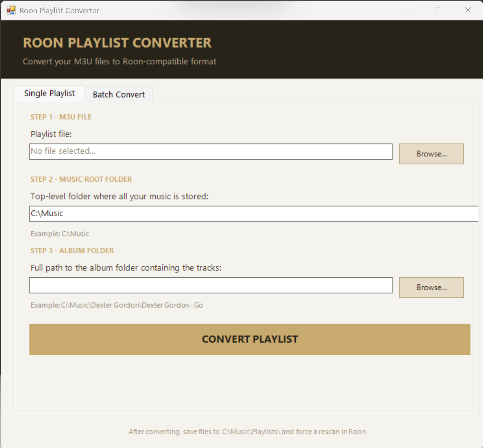Click the Roon Playlist Converter banner title
The height and width of the screenshot is (448, 483).
[117, 43]
